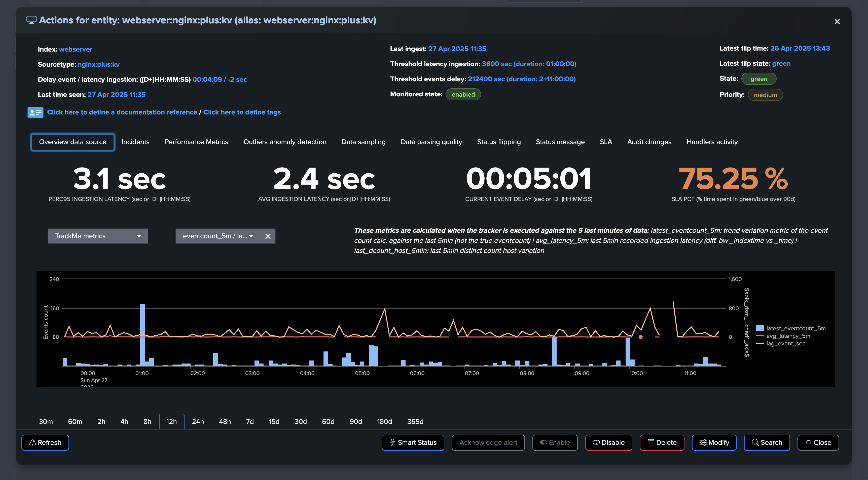Open the eventcount_5m metric selector dropdown

click(218, 236)
